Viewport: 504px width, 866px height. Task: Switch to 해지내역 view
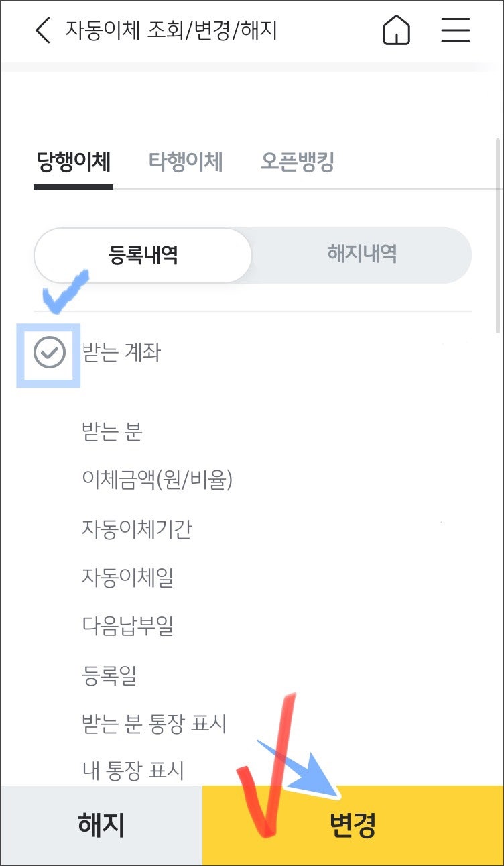coord(362,256)
